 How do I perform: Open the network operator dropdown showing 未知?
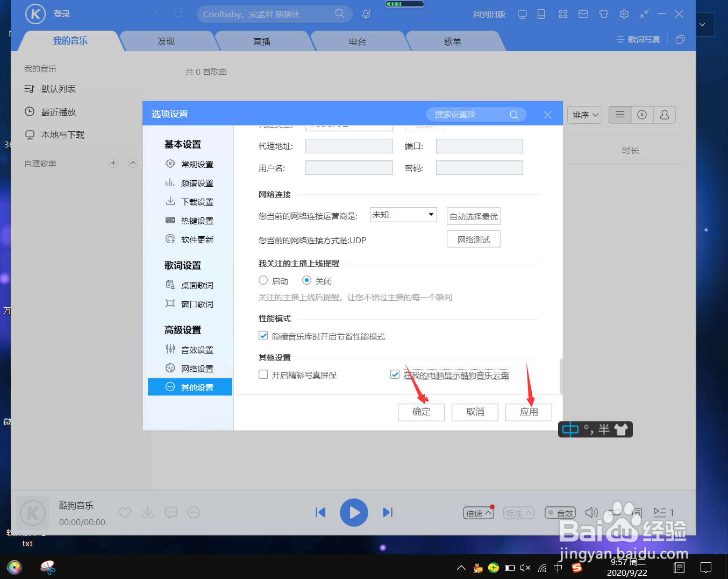[403, 214]
